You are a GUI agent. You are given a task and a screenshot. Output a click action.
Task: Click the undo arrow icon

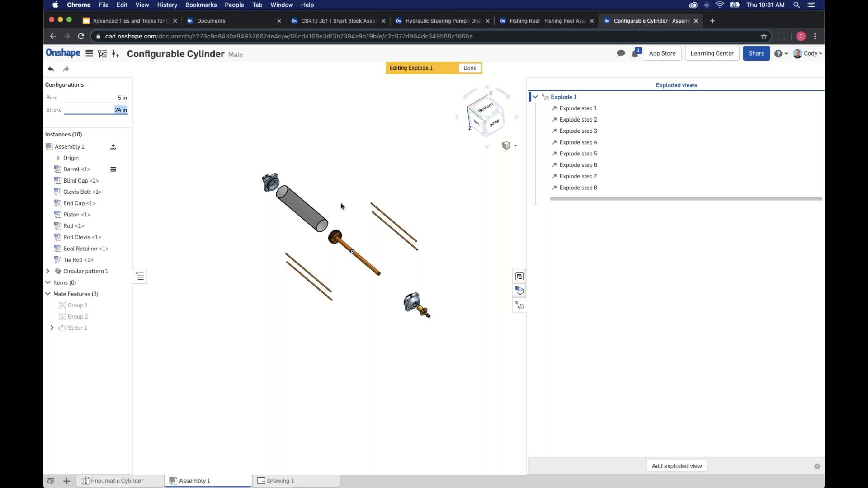(x=51, y=69)
